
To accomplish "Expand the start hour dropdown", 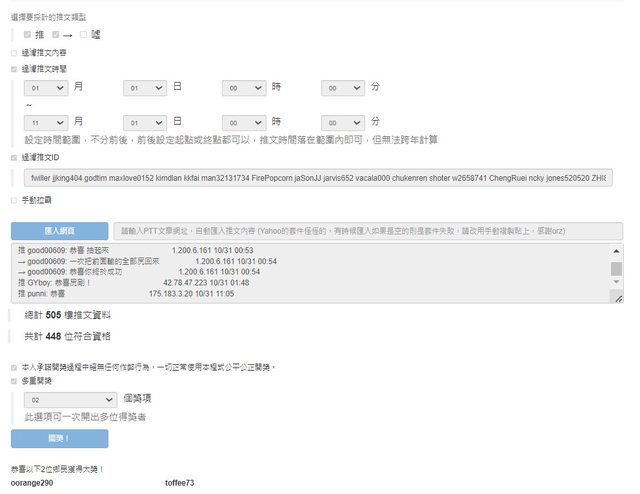I will click(243, 88).
